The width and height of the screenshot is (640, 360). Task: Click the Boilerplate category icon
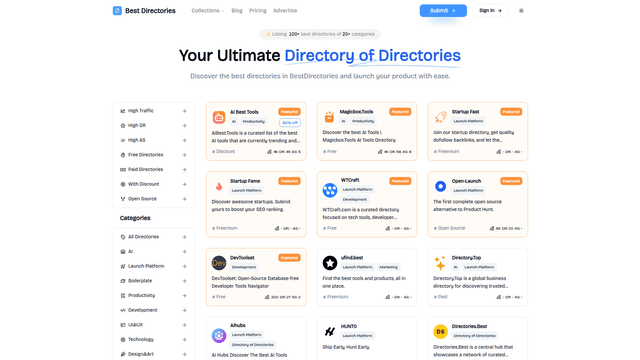click(x=122, y=281)
